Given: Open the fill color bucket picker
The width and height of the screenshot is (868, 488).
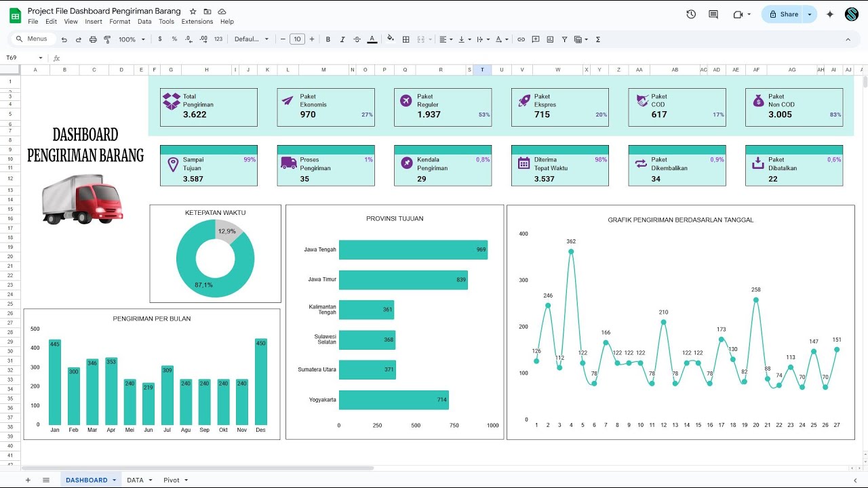Looking at the screenshot, I should (x=391, y=39).
